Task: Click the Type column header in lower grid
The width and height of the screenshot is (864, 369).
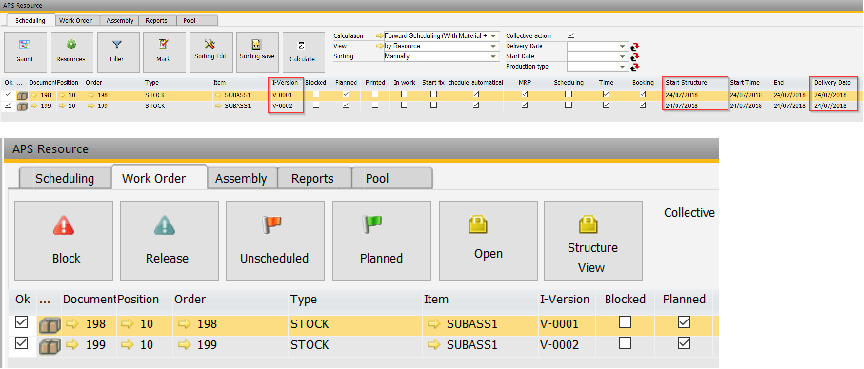Action: click(355, 300)
